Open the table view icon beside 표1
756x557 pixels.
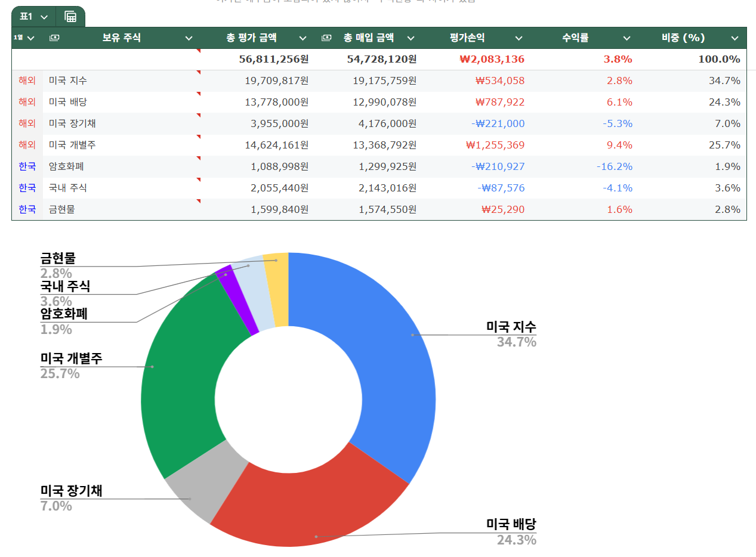coord(70,17)
